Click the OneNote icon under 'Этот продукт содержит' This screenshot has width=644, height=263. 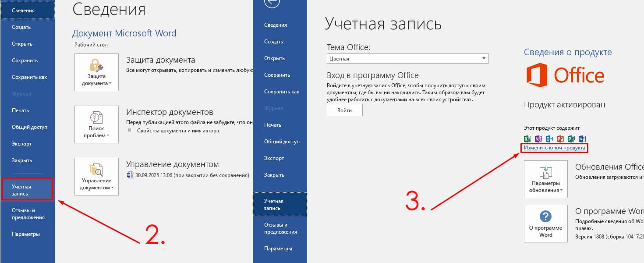pos(538,139)
